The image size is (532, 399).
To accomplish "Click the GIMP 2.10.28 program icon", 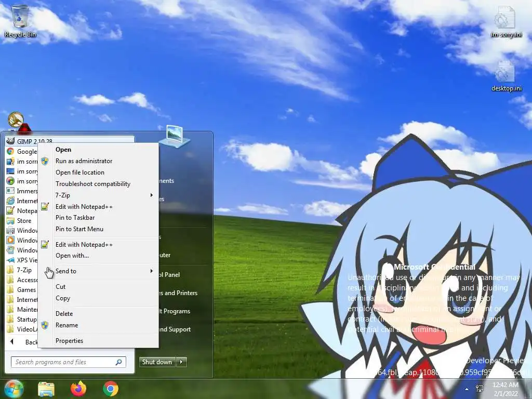I will pyautogui.click(x=10, y=141).
